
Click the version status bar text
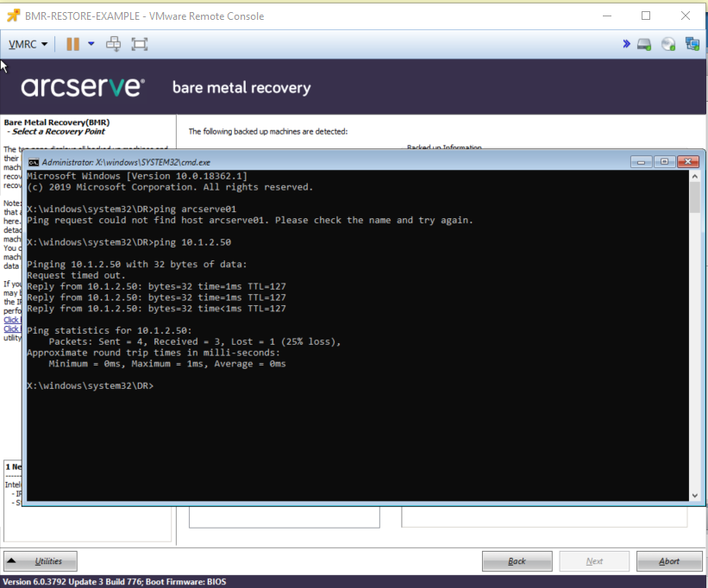tap(114, 582)
